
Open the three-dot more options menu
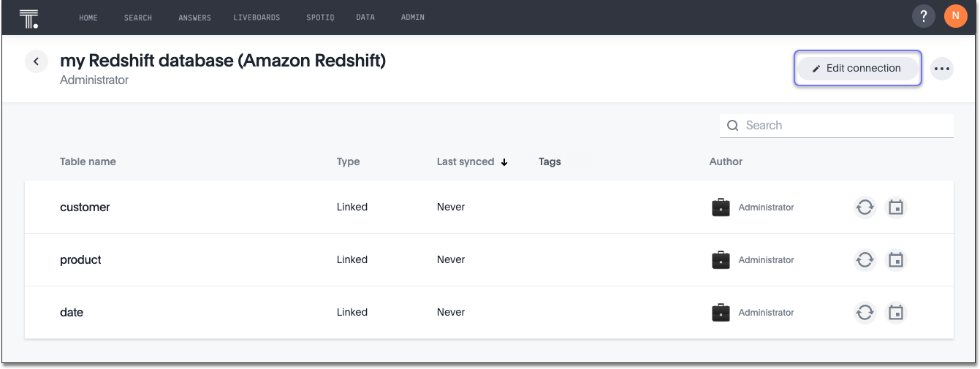click(x=942, y=69)
